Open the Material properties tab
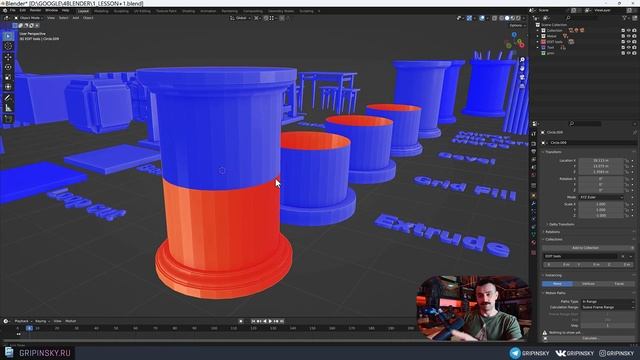The width and height of the screenshot is (640, 360). coord(533,242)
